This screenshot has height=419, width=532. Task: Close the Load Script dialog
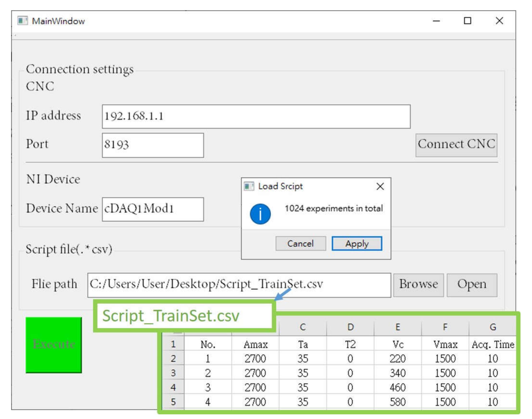pyautogui.click(x=380, y=187)
